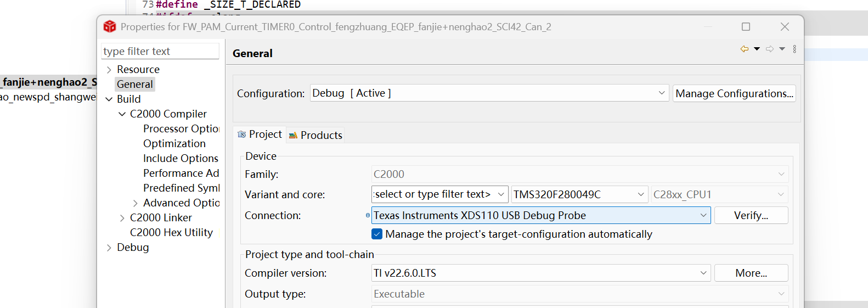Image resolution: width=868 pixels, height=308 pixels.
Task: Open the Configuration dropdown
Action: (x=489, y=93)
